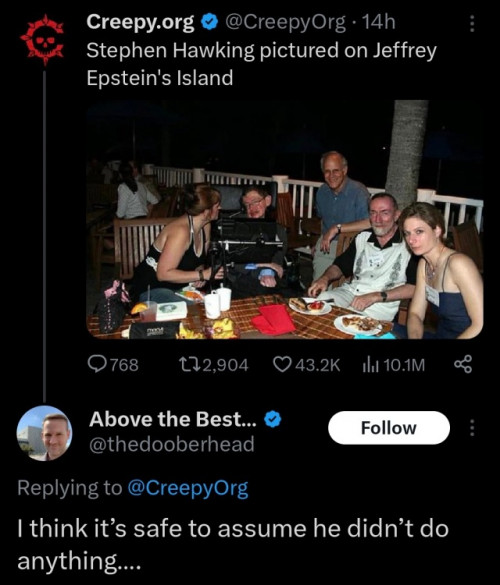Image resolution: width=500 pixels, height=585 pixels.
Task: Open the Creepy.org red skull avatar
Action: pyautogui.click(x=41, y=39)
